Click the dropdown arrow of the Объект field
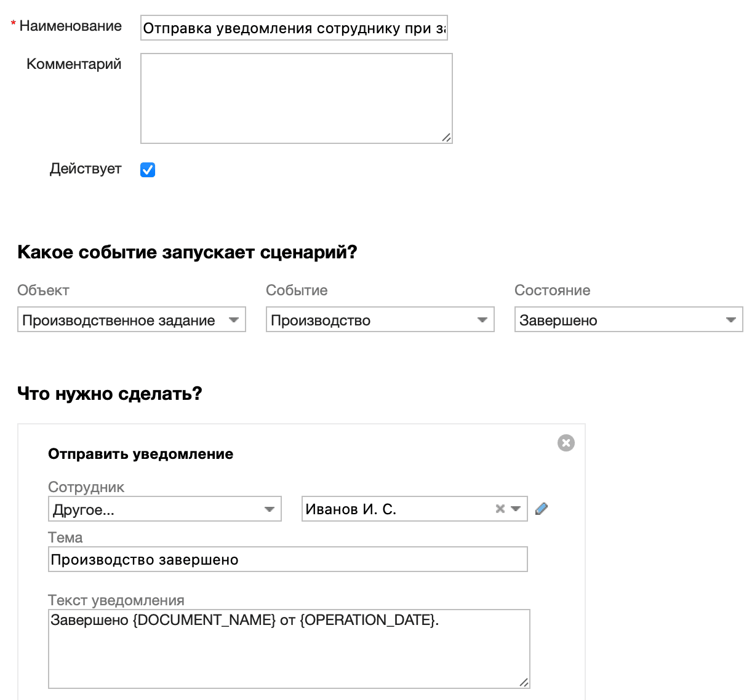The image size is (752, 700). [x=234, y=320]
